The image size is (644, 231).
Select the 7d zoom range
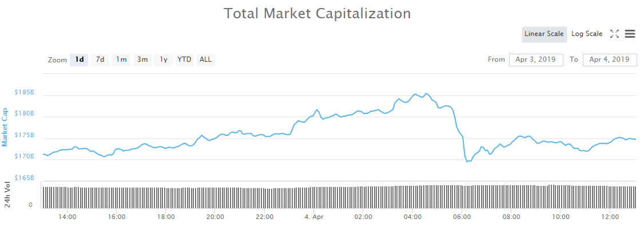[100, 60]
